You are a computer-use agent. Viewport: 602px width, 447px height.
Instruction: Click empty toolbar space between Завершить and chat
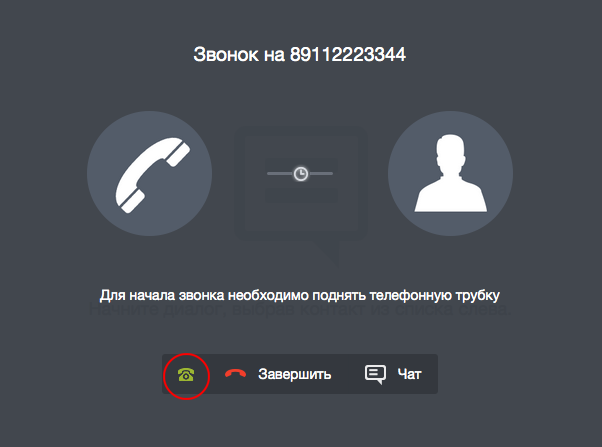tap(347, 374)
